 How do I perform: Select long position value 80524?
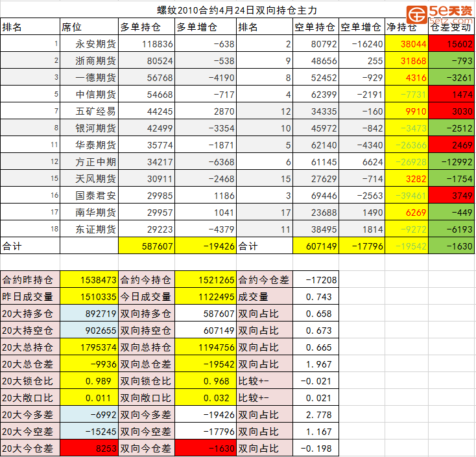147,61
